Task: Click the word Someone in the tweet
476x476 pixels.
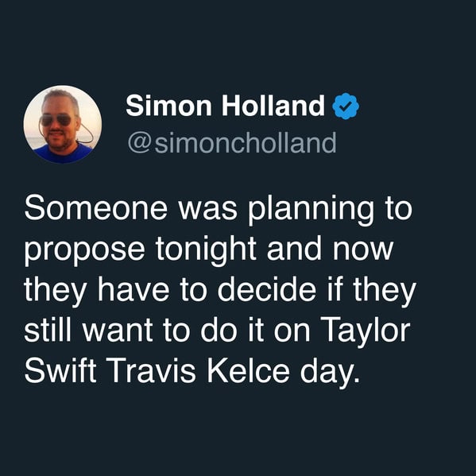Action: [x=95, y=208]
